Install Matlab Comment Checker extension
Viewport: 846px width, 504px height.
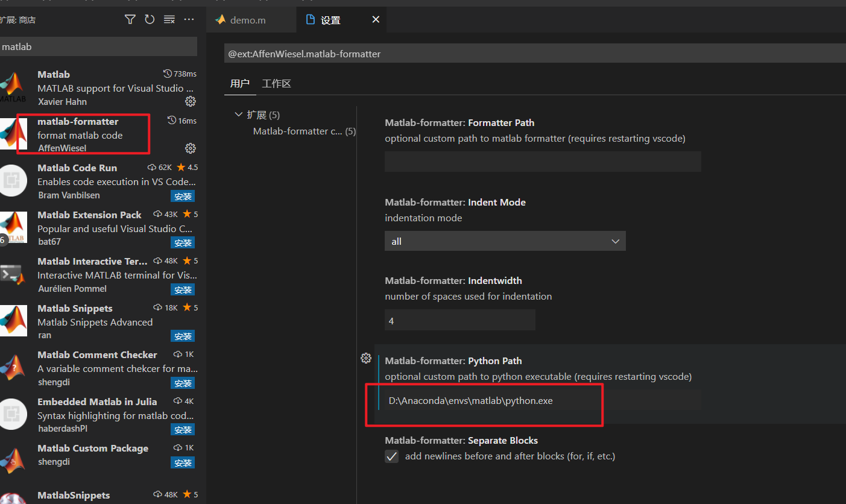point(183,383)
